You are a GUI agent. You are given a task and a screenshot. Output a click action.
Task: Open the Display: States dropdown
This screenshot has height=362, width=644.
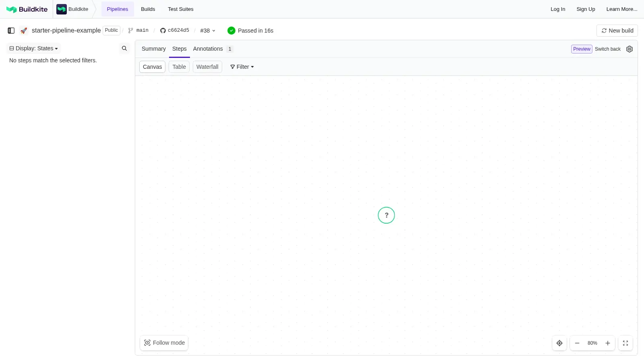33,48
